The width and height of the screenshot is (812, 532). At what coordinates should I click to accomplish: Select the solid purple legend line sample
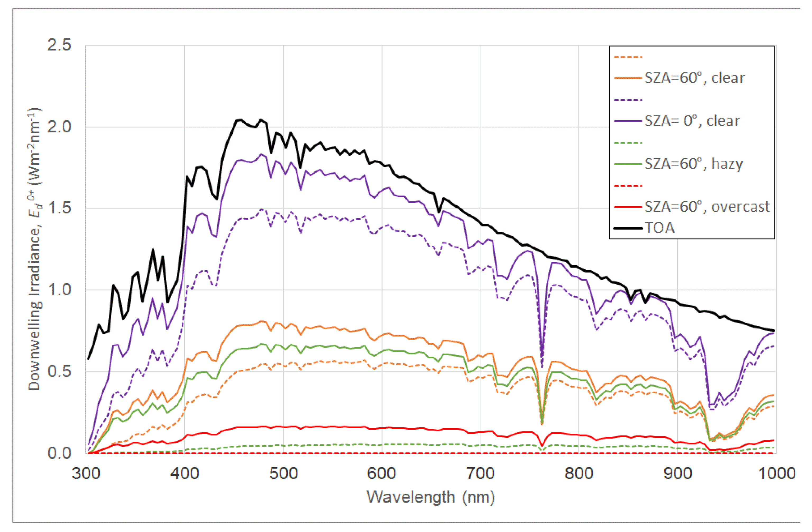click(x=629, y=121)
